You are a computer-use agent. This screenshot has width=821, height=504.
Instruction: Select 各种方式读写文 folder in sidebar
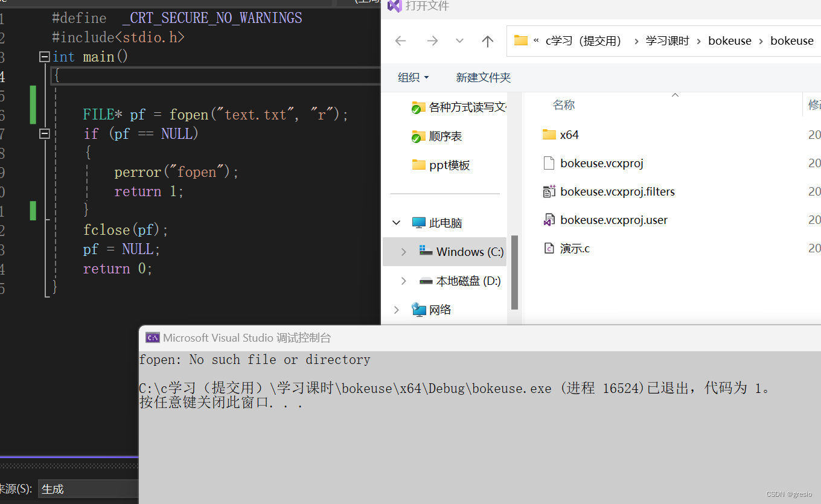point(459,107)
